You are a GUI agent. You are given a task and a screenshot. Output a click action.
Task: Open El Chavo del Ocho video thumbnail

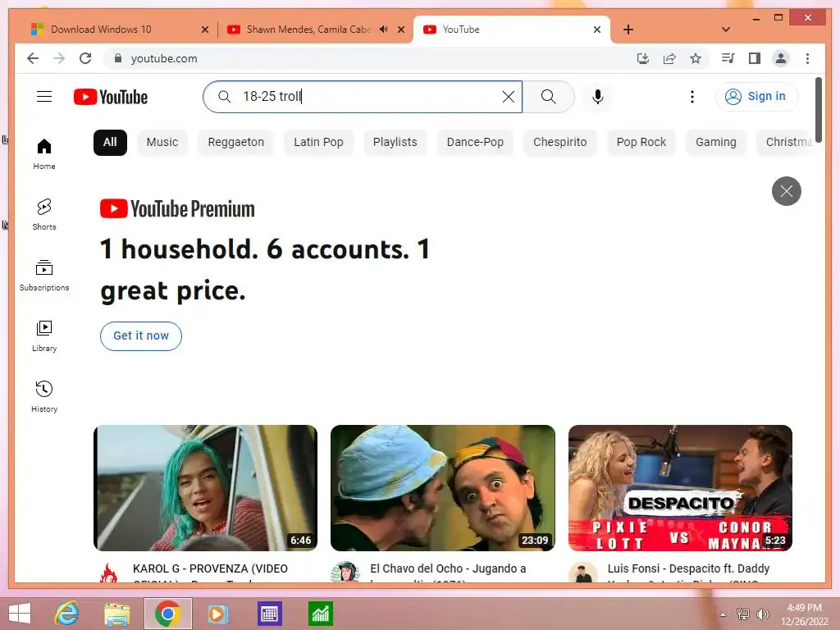(442, 487)
